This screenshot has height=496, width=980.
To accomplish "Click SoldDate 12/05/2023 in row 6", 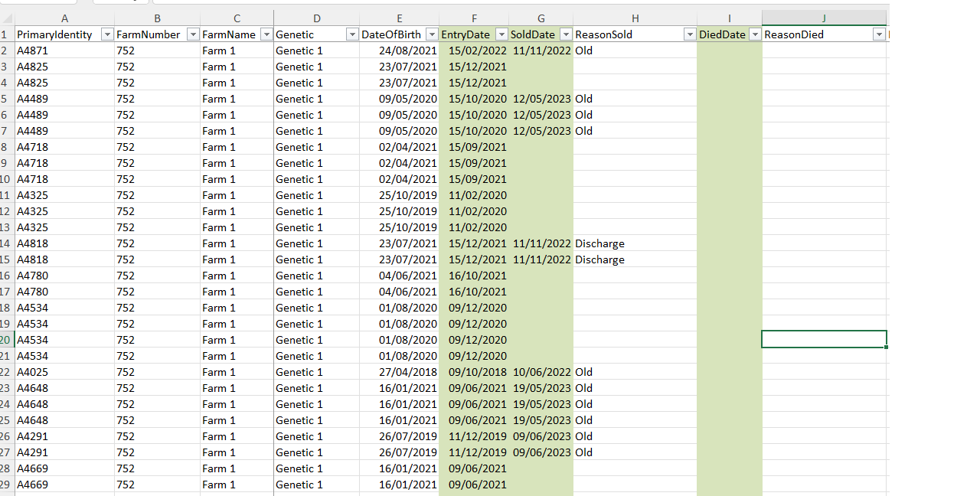I will coord(542,115).
